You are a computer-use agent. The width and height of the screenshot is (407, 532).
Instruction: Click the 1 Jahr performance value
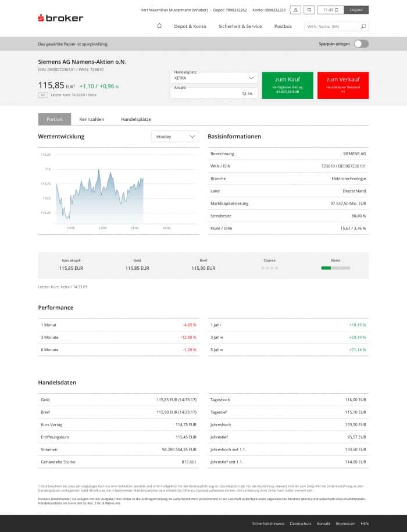pos(358,324)
